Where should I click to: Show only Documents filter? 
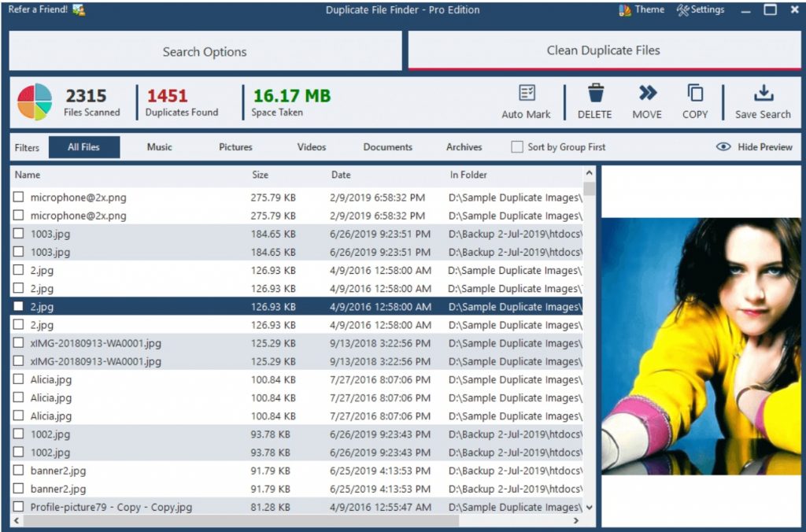click(x=387, y=147)
